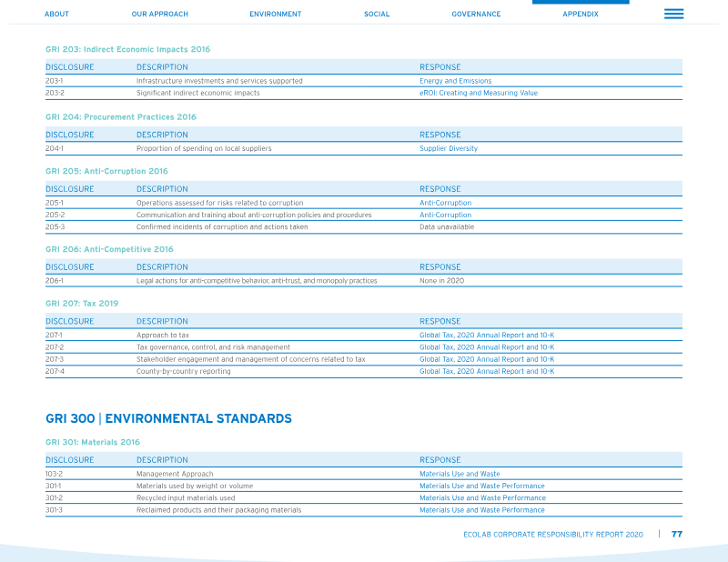Go to the About section
The width and height of the screenshot is (728, 562).
[56, 14]
